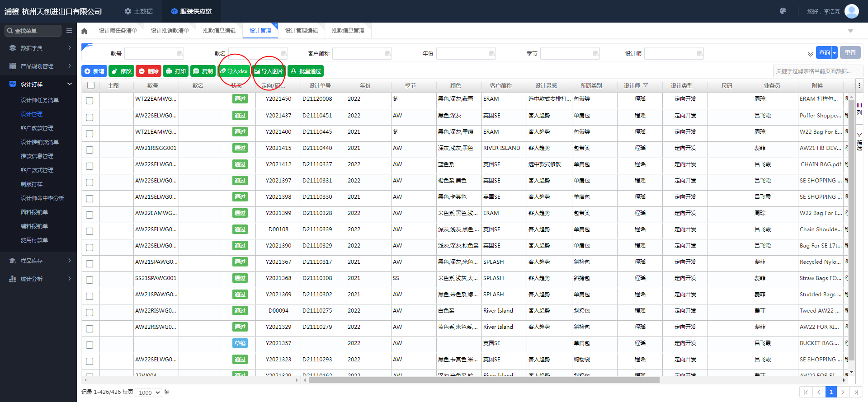Click the 重置 reset button
Viewport: 868px width, 402px height.
[x=850, y=53]
